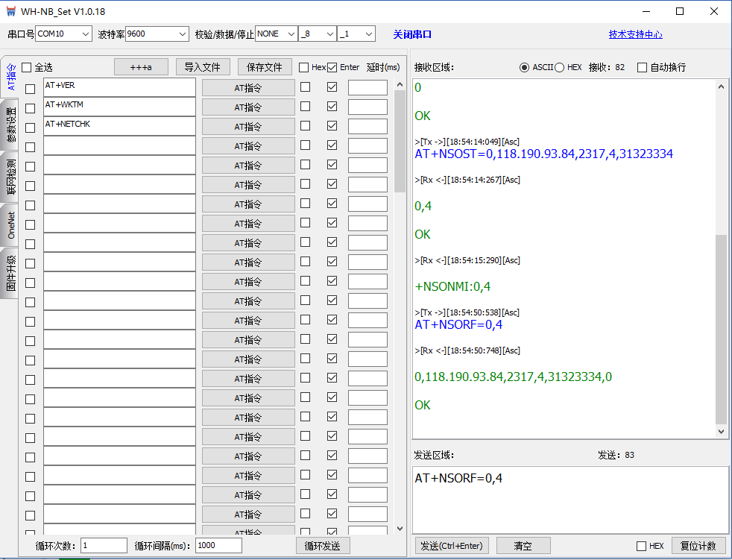This screenshot has height=560, width=732.
Task: Check the row checkbox for AT+VER
Action: pos(31,89)
